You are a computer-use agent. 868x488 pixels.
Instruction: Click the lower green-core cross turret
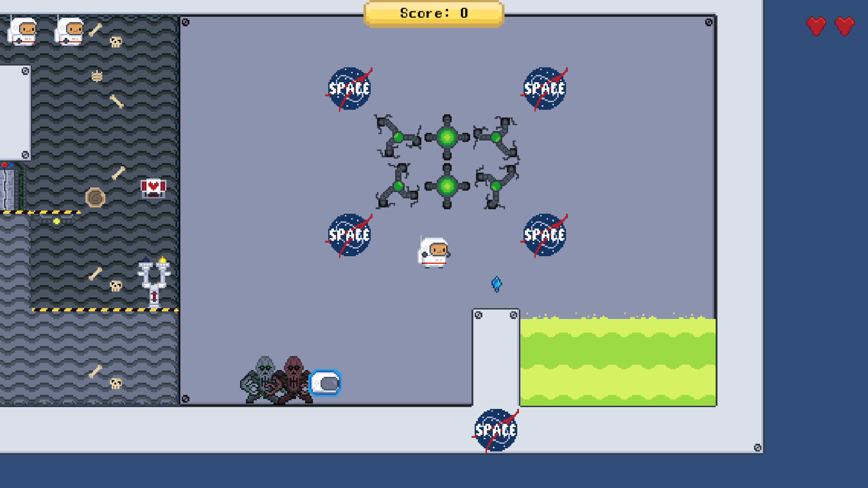447,186
